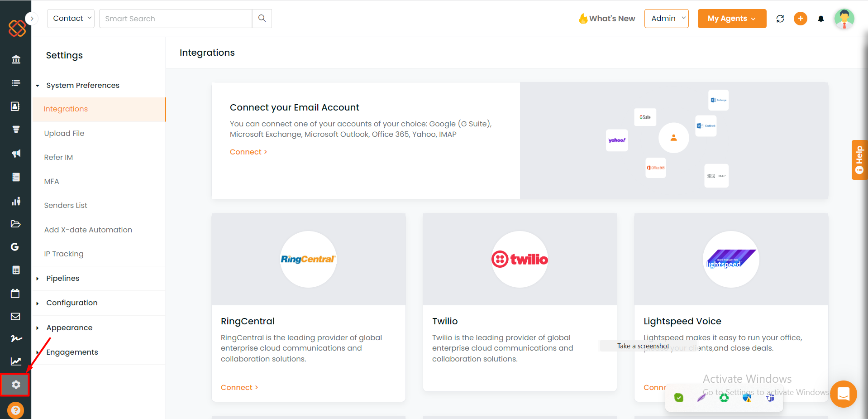Open the list view sidebar icon

pos(16,83)
